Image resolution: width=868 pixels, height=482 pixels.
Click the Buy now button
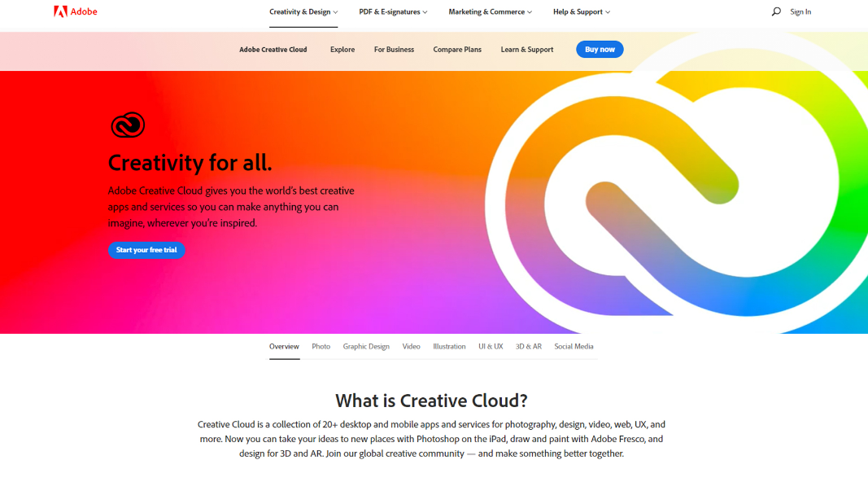[600, 50]
